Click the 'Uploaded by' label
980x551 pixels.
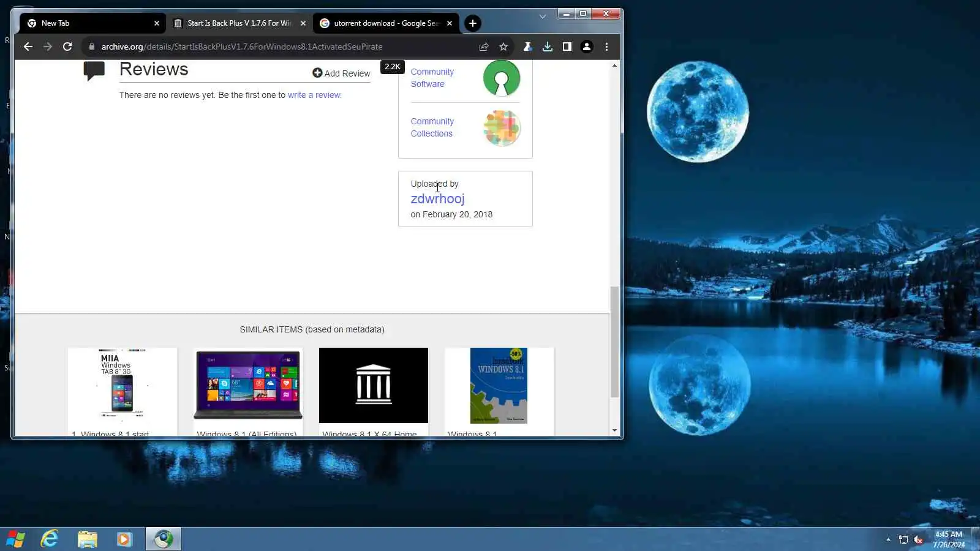434,184
